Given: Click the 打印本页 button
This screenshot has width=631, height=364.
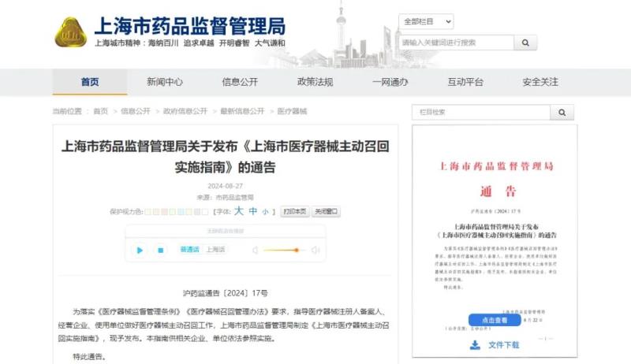Looking at the screenshot, I should point(294,212).
